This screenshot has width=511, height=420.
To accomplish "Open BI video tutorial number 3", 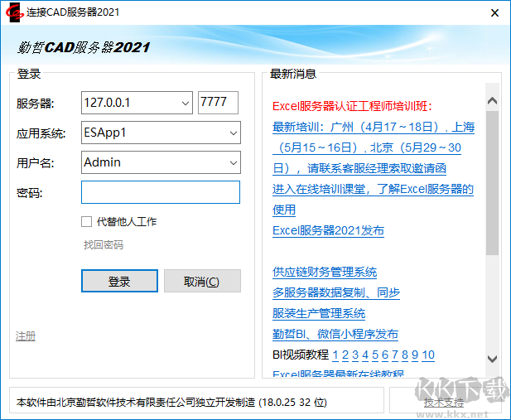I will tap(355, 355).
